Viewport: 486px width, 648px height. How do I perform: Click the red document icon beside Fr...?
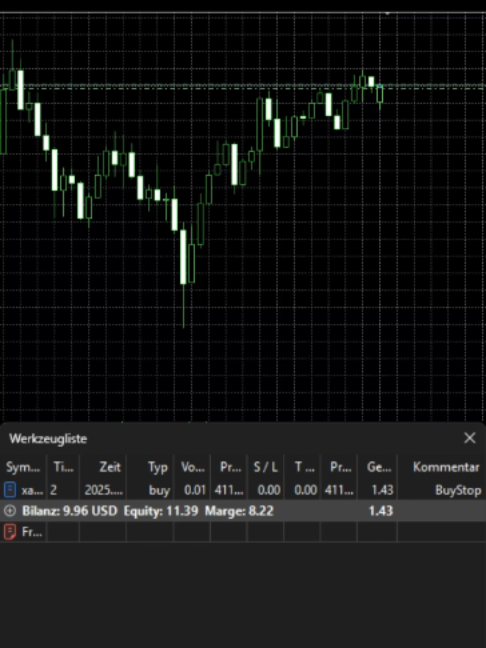(x=10, y=532)
